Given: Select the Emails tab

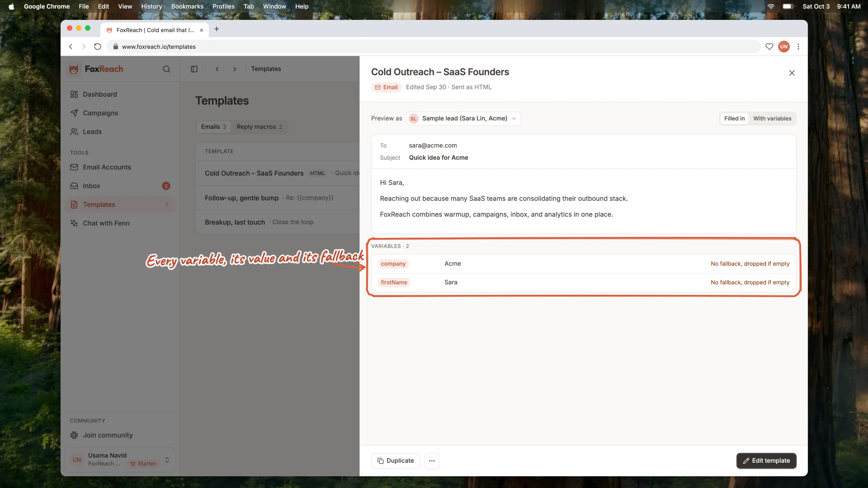Looking at the screenshot, I should (x=214, y=127).
